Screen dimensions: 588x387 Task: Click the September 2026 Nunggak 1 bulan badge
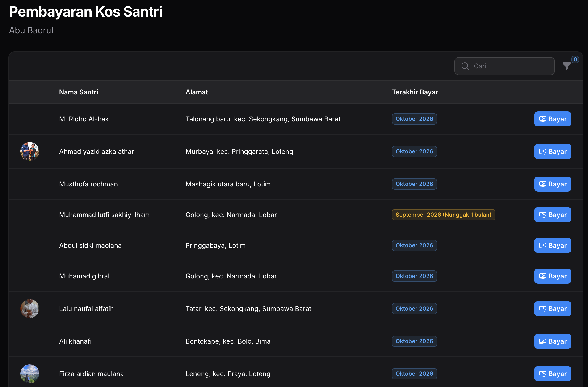[x=443, y=215]
